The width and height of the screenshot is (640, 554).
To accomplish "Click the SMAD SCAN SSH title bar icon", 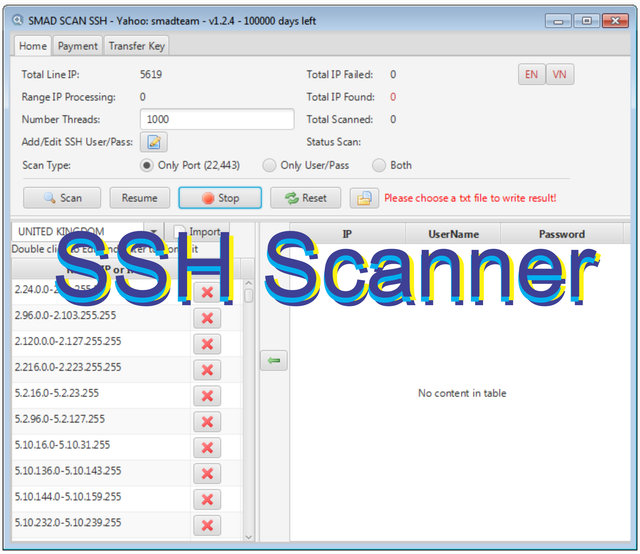I will pos(18,20).
